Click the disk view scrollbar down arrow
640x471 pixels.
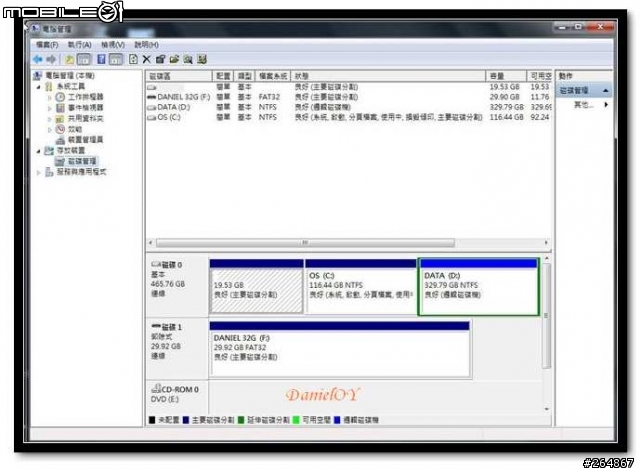(x=546, y=409)
